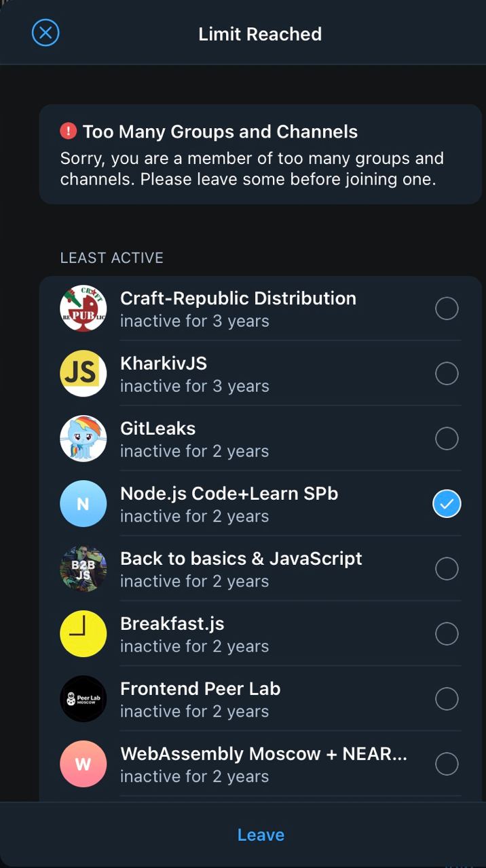This screenshot has height=868, width=486.
Task: Click Craft-Republic Distribution pub avatar
Action: click(x=83, y=309)
